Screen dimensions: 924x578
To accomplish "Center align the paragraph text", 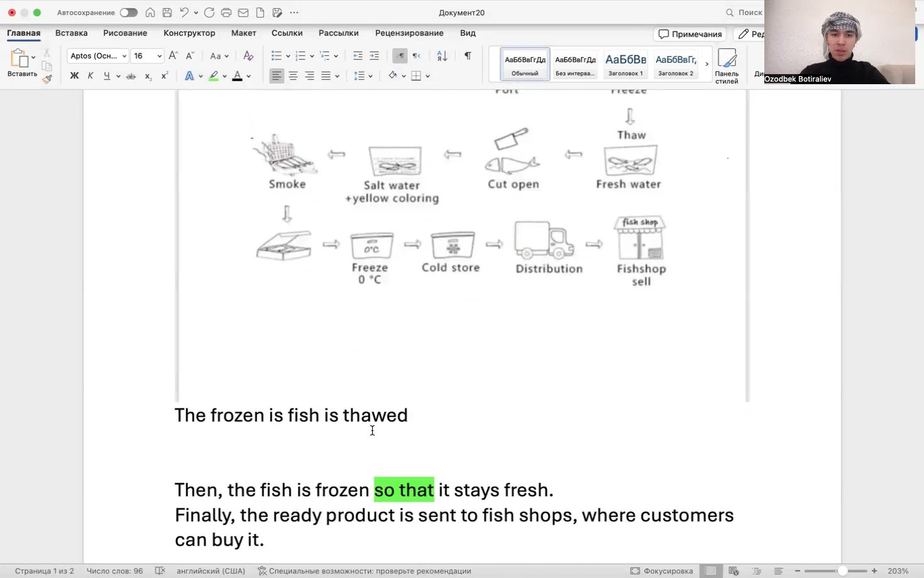I will coord(293,76).
